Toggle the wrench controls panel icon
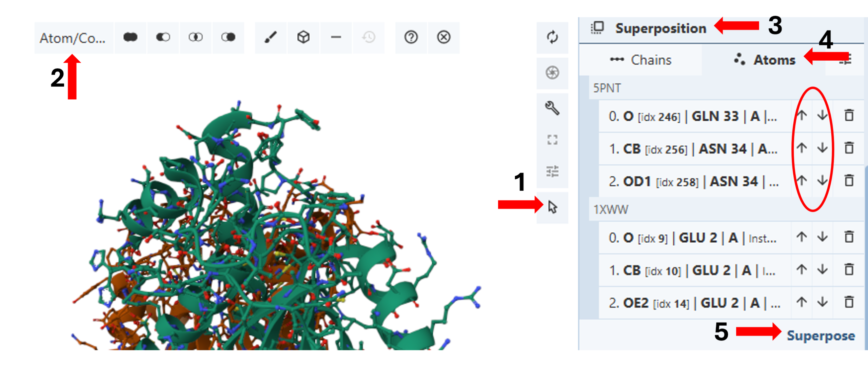This screenshot has width=868, height=365. pyautogui.click(x=552, y=108)
